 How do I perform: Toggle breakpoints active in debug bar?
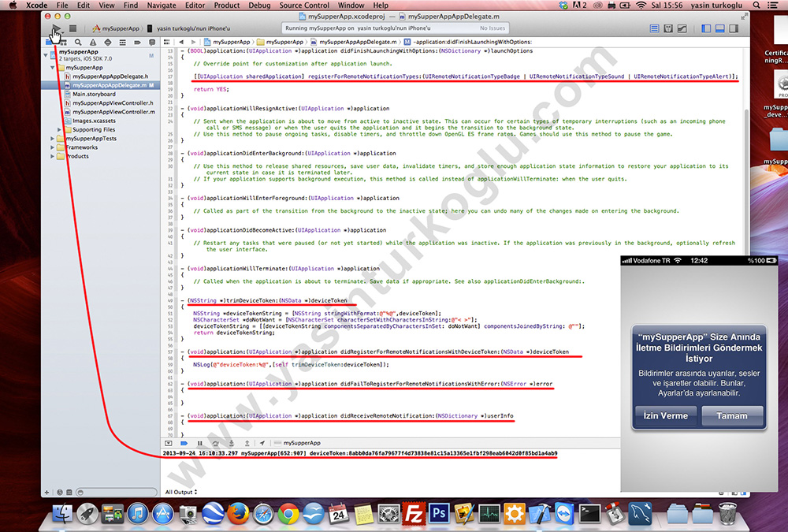point(184,443)
